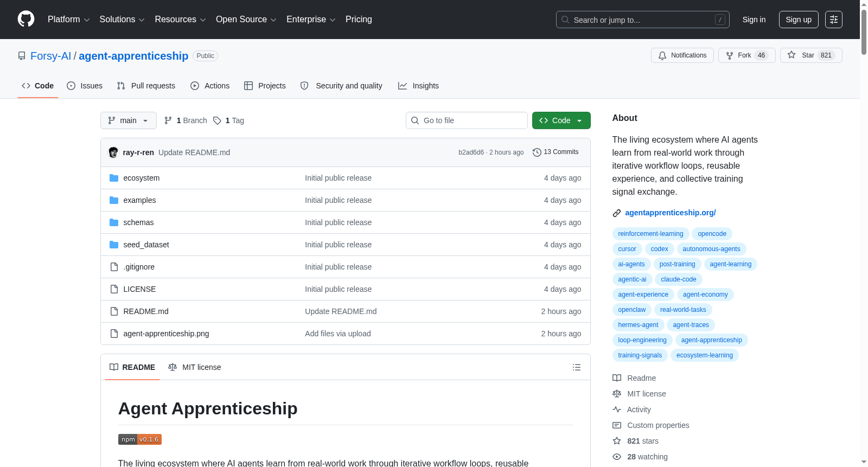Select the reinforcement-learning topic tag
868x467 pixels.
650,234
